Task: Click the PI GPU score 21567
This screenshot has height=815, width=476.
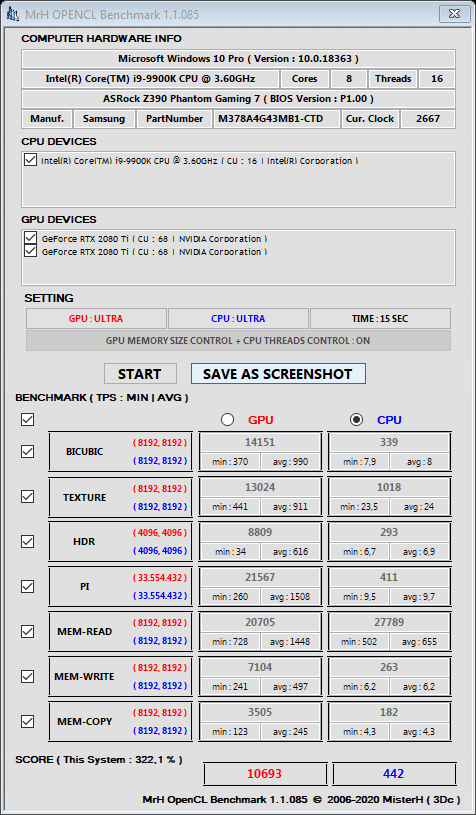Action: (260, 577)
